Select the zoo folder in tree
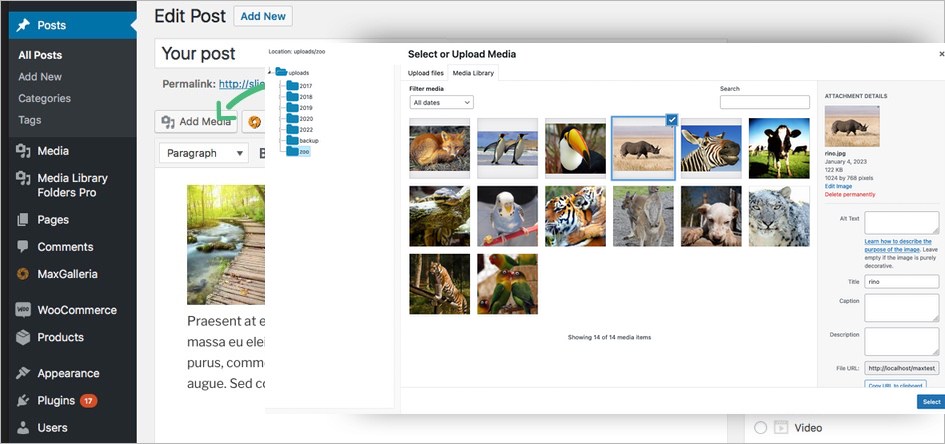 pos(304,152)
